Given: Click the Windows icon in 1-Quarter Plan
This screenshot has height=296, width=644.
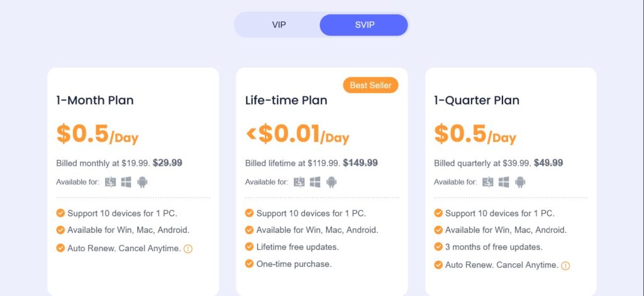Looking at the screenshot, I should [x=504, y=182].
